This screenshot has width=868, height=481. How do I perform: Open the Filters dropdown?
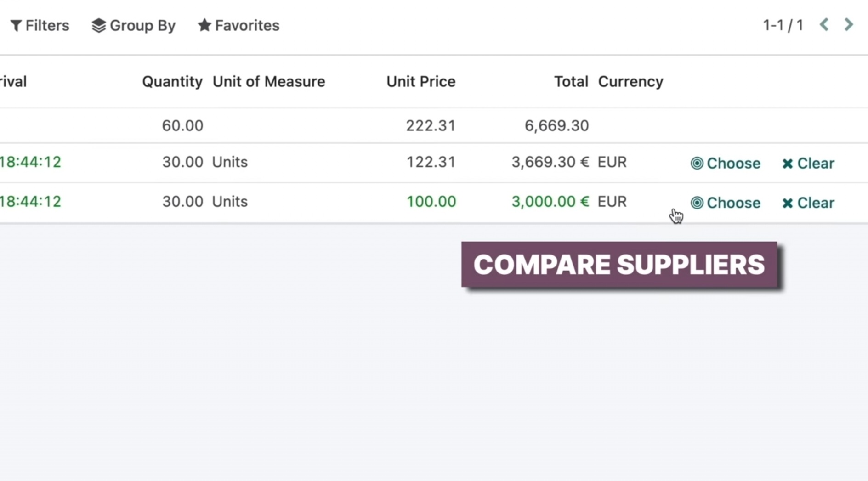(40, 25)
